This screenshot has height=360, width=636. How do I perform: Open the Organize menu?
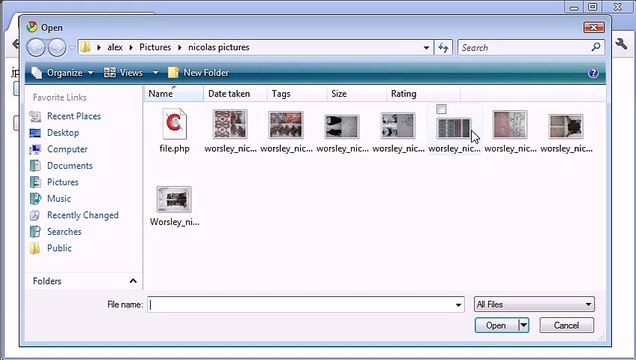click(x=62, y=73)
